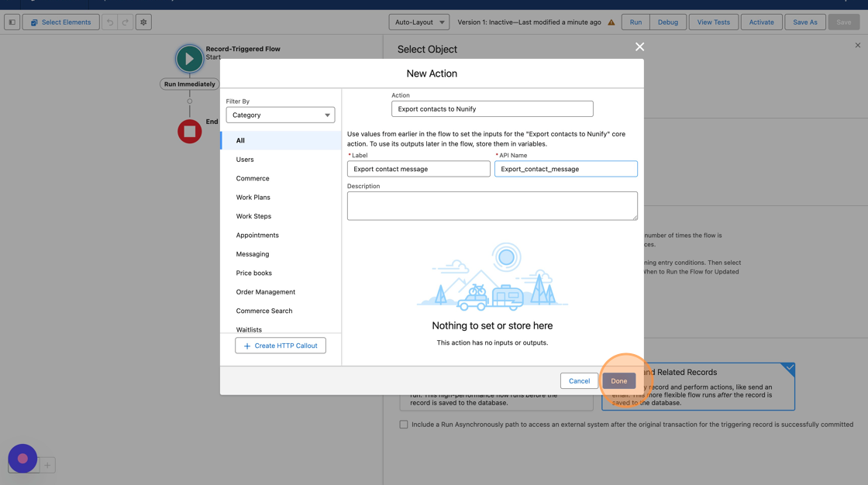Screen dimensions: 868x485
Task: Close the right-side panel with the small X
Action: click(x=857, y=46)
